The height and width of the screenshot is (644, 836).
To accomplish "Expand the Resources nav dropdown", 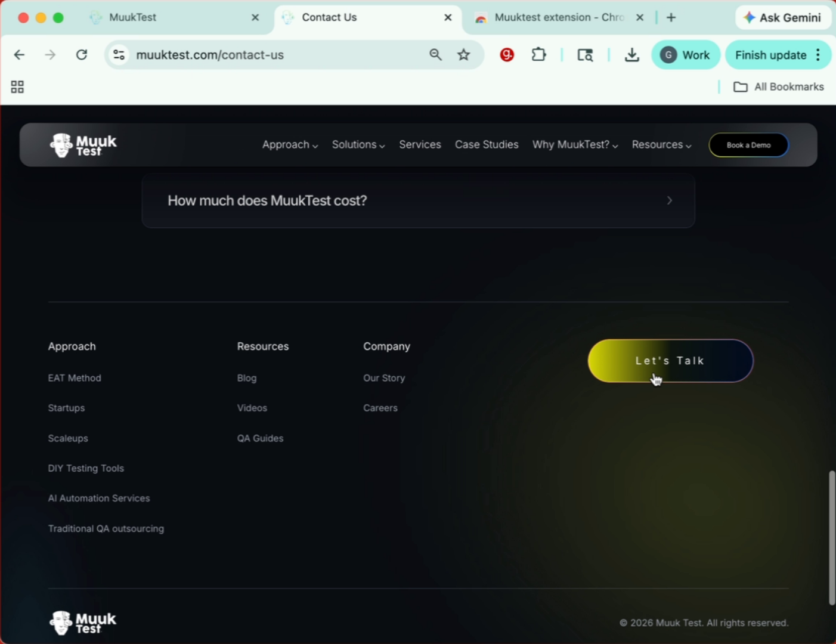I will click(661, 144).
